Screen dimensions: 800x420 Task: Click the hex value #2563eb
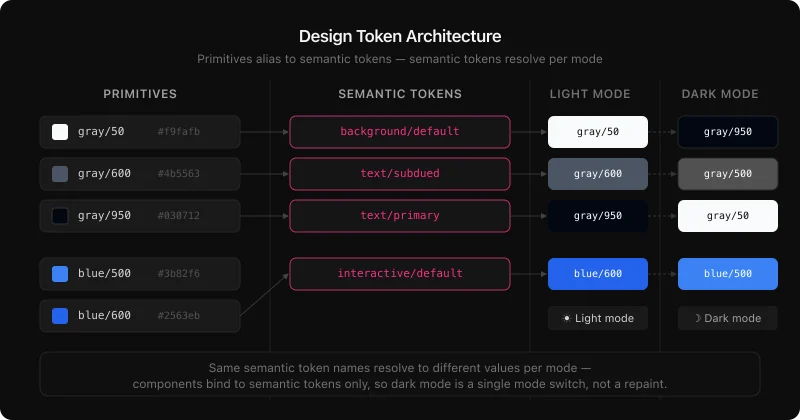pyautogui.click(x=179, y=315)
